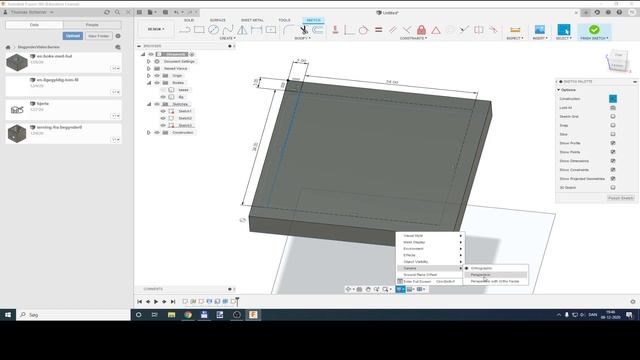
Task: Select the Rectangle sketch tool
Action: point(199,30)
